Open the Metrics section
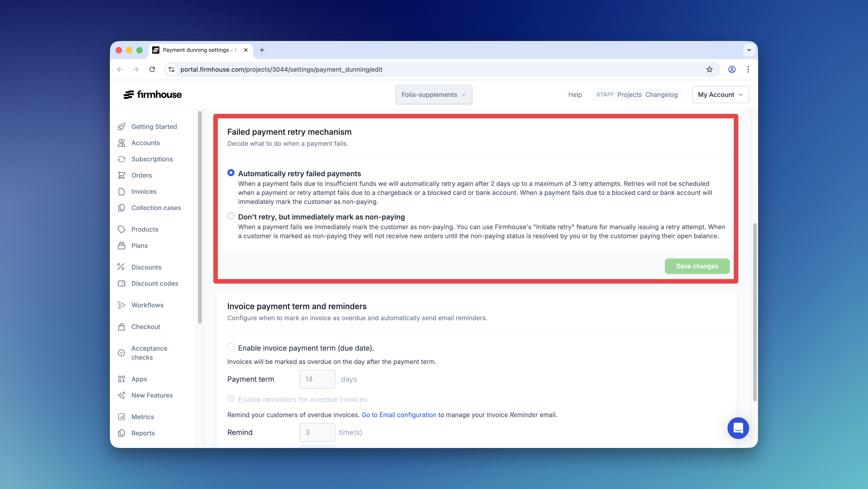The image size is (868, 489). [143, 416]
